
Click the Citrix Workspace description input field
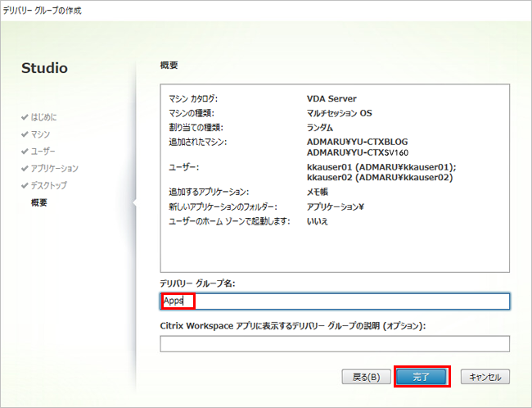335,343
